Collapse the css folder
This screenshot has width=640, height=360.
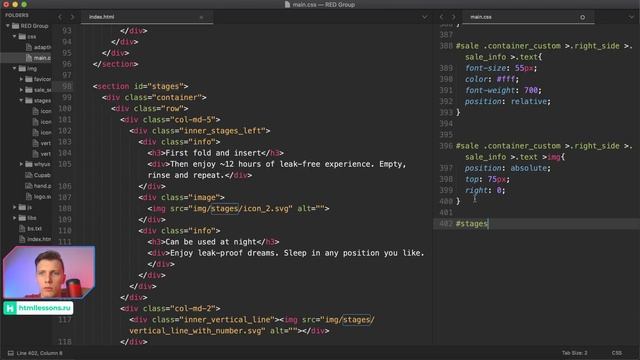point(14,36)
